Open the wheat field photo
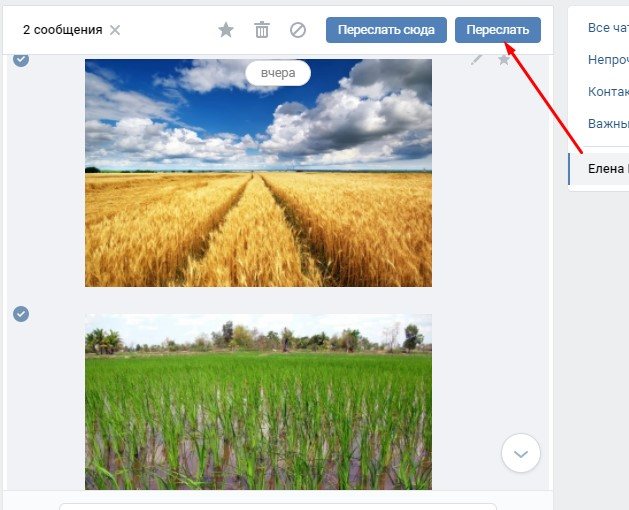 [258, 173]
